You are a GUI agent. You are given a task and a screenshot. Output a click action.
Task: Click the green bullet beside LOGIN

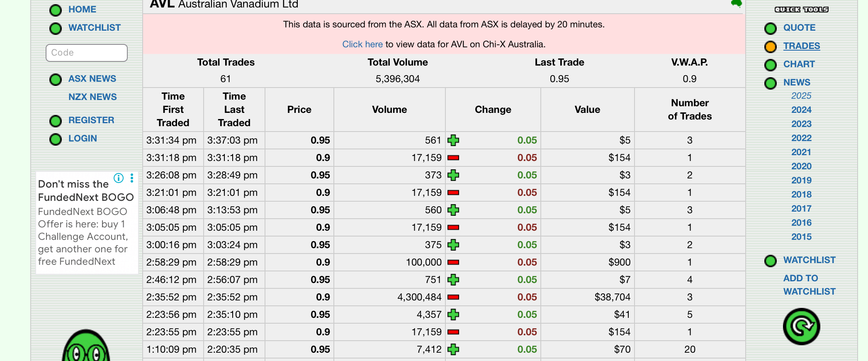56,139
